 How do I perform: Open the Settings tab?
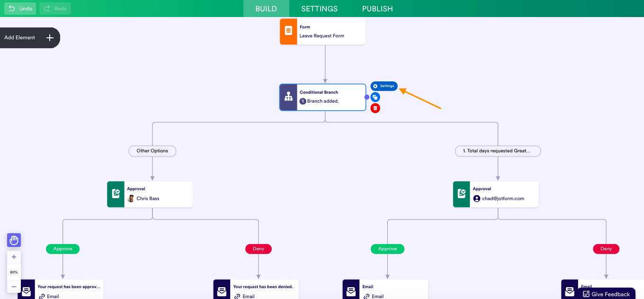coord(319,9)
